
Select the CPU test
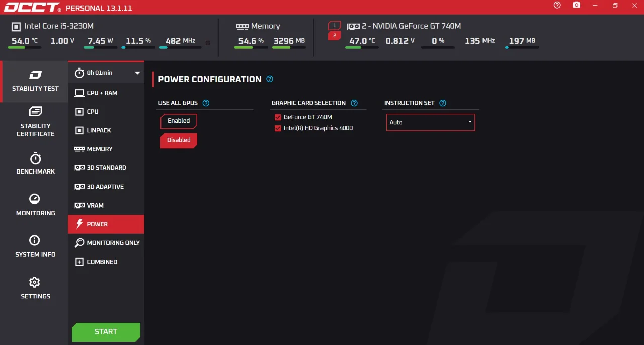106,112
